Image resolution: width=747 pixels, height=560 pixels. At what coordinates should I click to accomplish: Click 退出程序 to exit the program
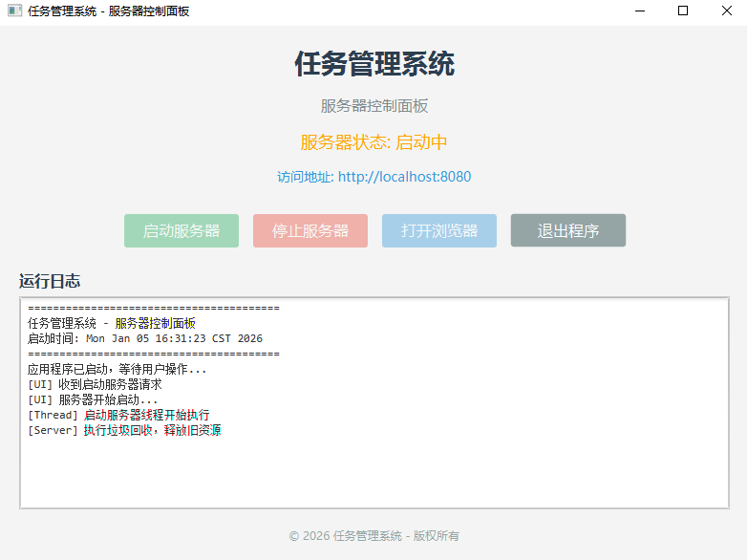click(x=567, y=230)
